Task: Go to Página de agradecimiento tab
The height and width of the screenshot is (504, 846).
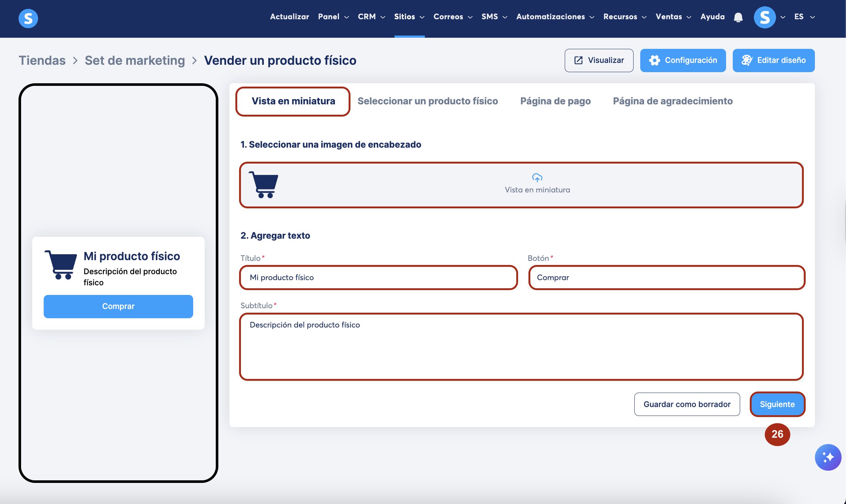Action: coord(672,101)
